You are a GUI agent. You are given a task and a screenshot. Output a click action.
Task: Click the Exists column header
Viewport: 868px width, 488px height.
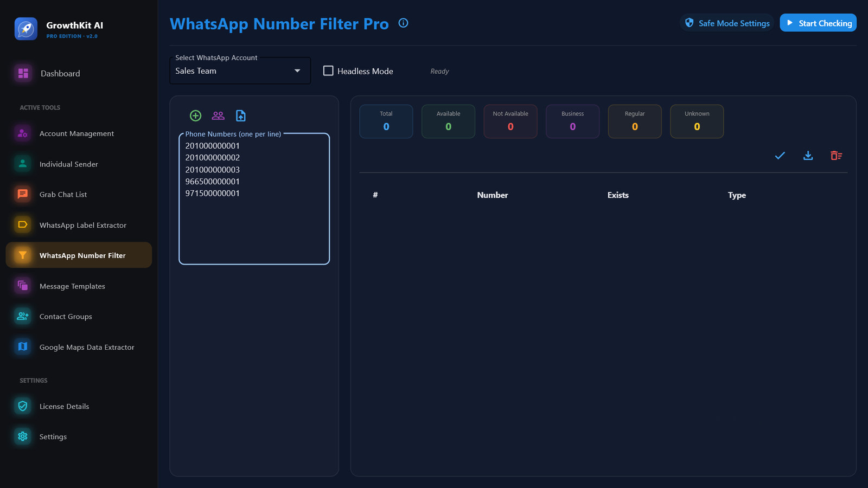tap(618, 195)
